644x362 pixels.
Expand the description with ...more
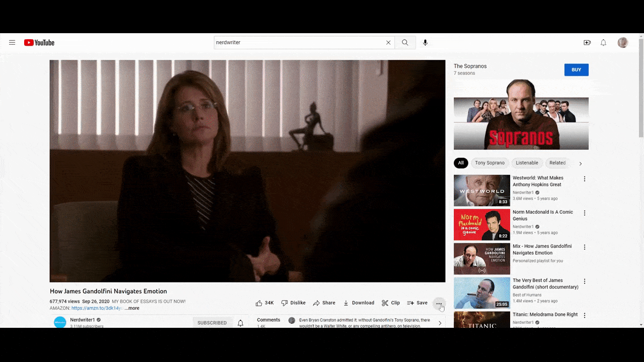132,308
